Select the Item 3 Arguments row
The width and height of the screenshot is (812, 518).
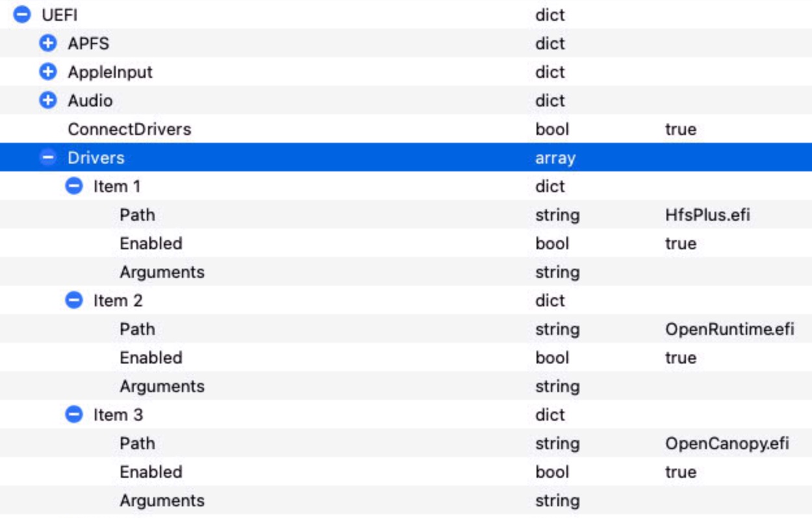pyautogui.click(x=406, y=500)
